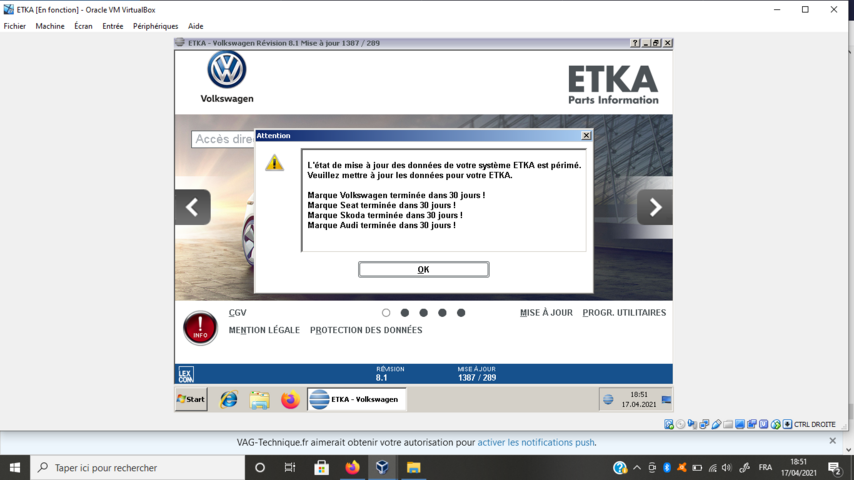
Task: Open Firefox on host taskbar
Action: tap(352, 467)
